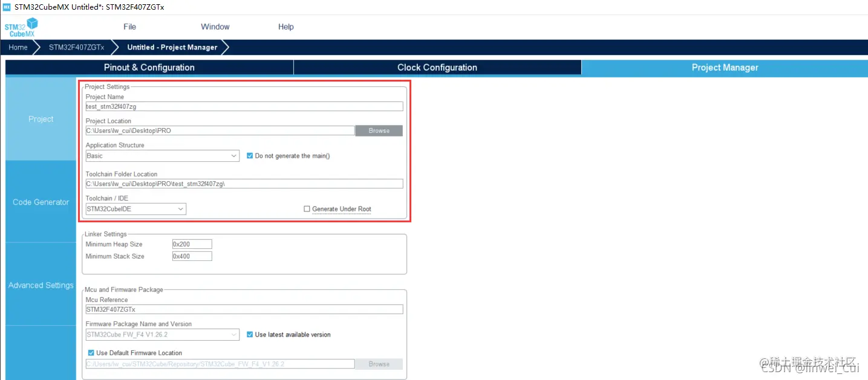
Task: Select the Project side tab
Action: tap(41, 119)
